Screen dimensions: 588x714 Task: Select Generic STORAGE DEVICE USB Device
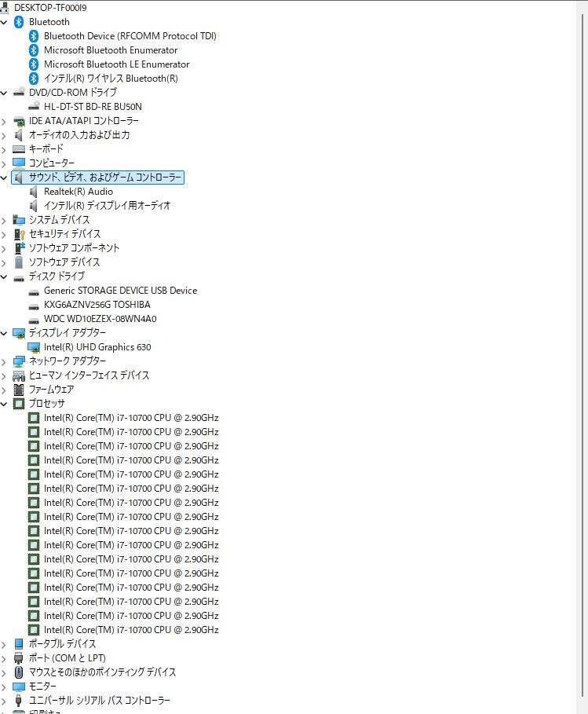[121, 291]
